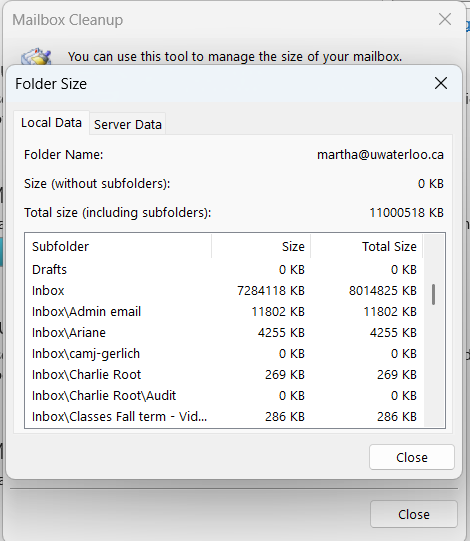
Task: Click the martha@uwaterloo.ca folder name
Action: (380, 155)
